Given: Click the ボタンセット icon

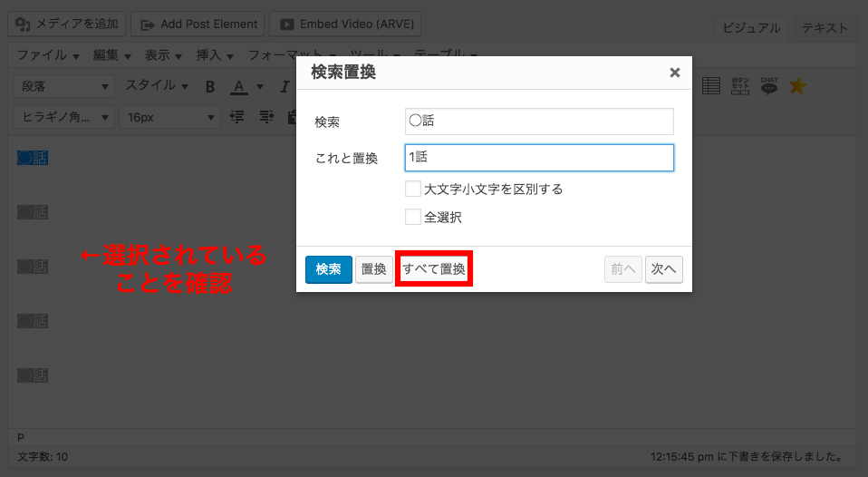Looking at the screenshot, I should tap(740, 86).
